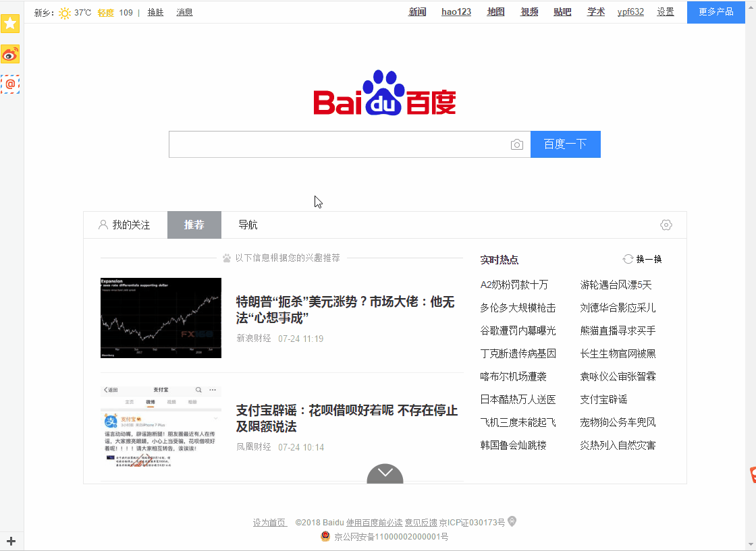This screenshot has height=551, width=756.
Task: Click the Baidu logo
Action: [385, 92]
